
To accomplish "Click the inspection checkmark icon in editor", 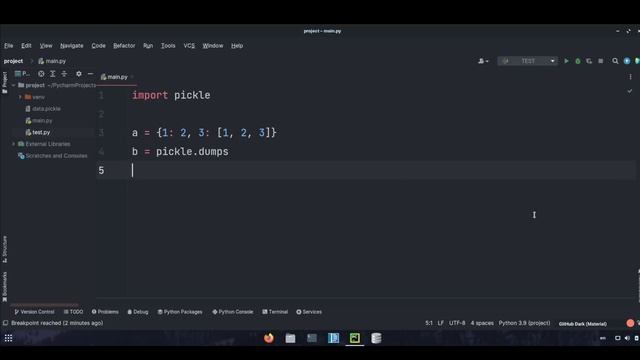I will [x=630, y=91].
